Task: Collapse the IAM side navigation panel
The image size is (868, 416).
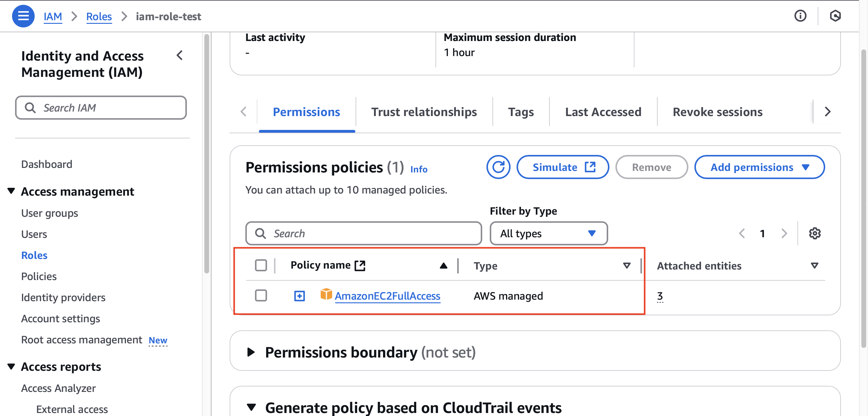Action: pyautogui.click(x=180, y=55)
